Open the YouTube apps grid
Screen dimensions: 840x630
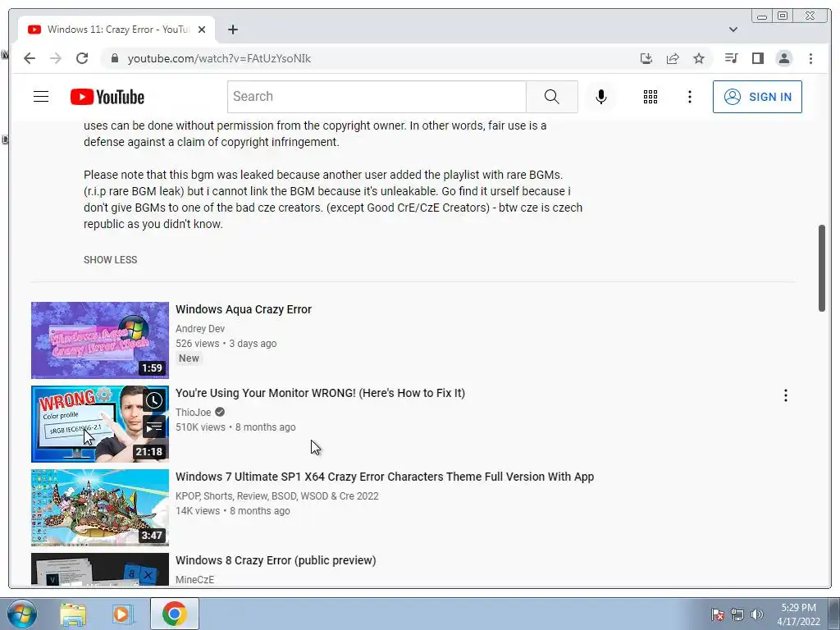click(x=651, y=97)
